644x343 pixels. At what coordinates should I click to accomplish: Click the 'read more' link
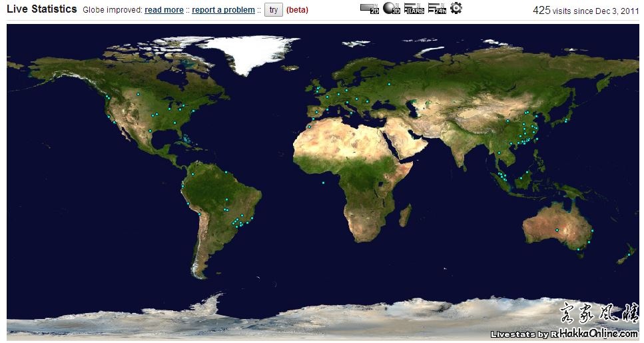tap(164, 10)
